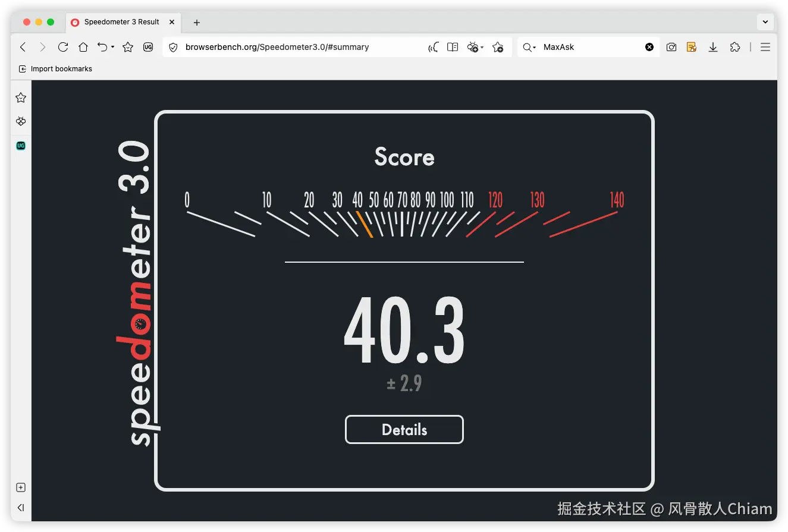Reload the Speedometer page
This screenshot has width=788, height=532.
(x=63, y=47)
